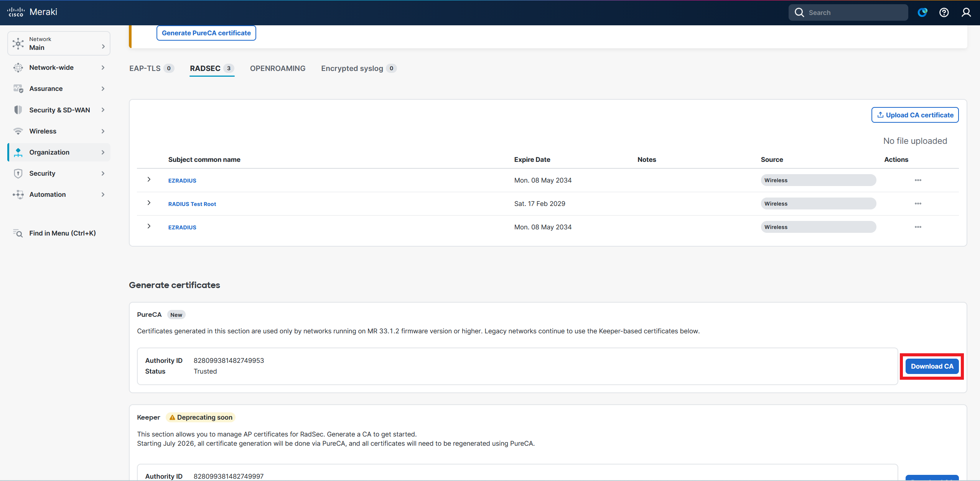Select the RADSEC tab

212,68
